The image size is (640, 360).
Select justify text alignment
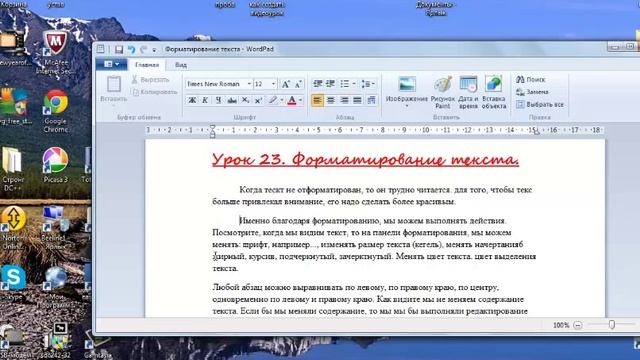pyautogui.click(x=357, y=100)
